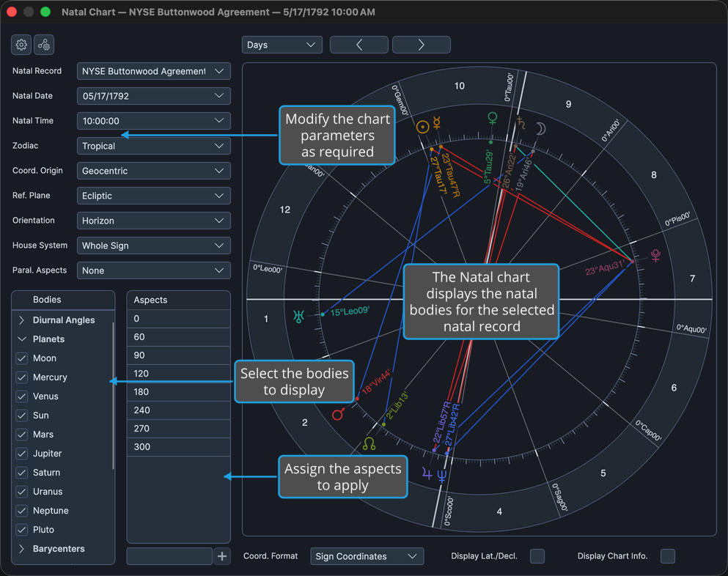Viewport: 728px width, 576px height.
Task: Select the Mercury glyph on chart
Action: tap(437, 122)
